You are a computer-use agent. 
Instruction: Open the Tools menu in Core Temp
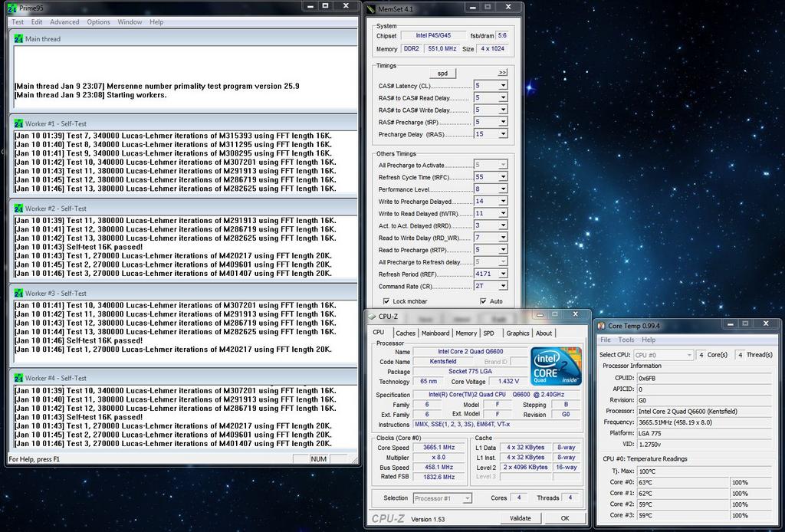tap(626, 340)
